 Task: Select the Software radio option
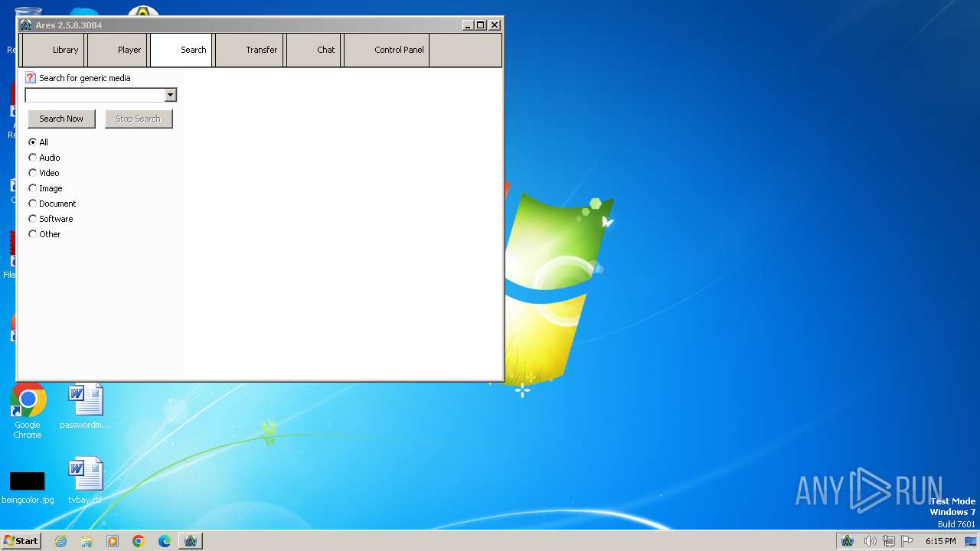[x=51, y=219]
